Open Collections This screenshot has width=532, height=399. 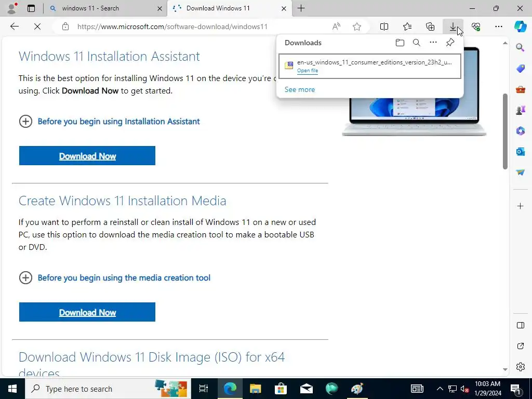[x=430, y=26]
